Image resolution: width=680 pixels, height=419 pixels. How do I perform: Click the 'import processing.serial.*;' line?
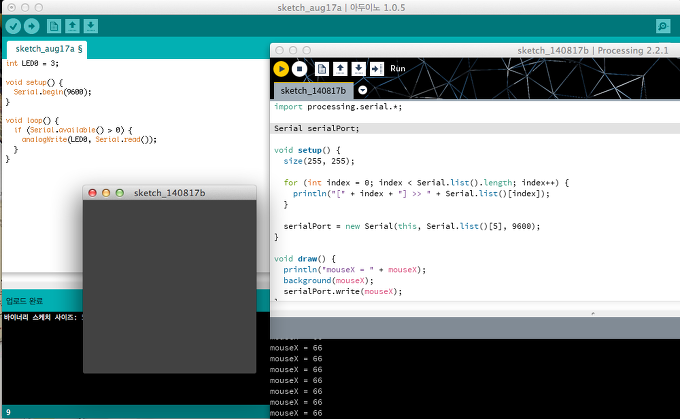click(x=338, y=107)
